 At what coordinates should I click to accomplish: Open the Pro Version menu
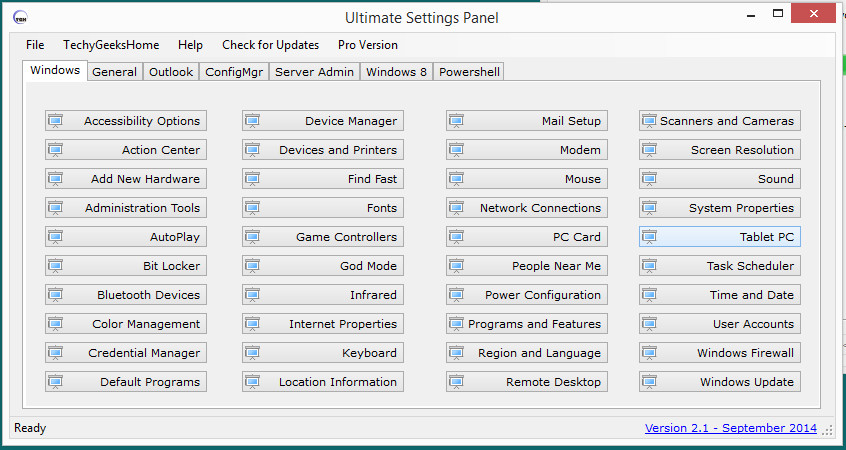[368, 45]
